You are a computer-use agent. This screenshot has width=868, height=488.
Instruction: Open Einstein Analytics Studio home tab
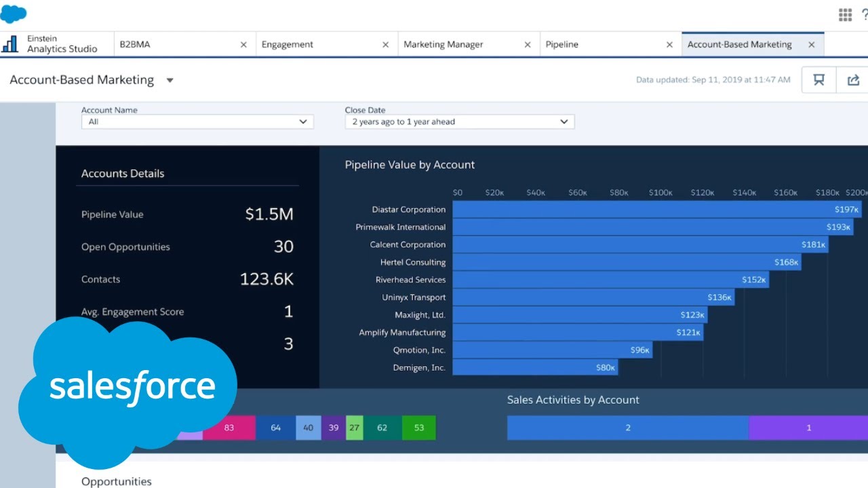(56, 44)
